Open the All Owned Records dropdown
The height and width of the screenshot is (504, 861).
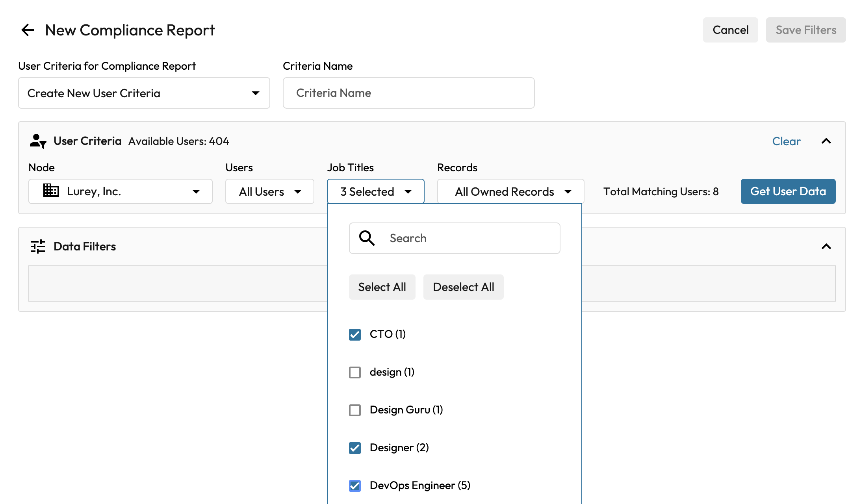(x=510, y=191)
